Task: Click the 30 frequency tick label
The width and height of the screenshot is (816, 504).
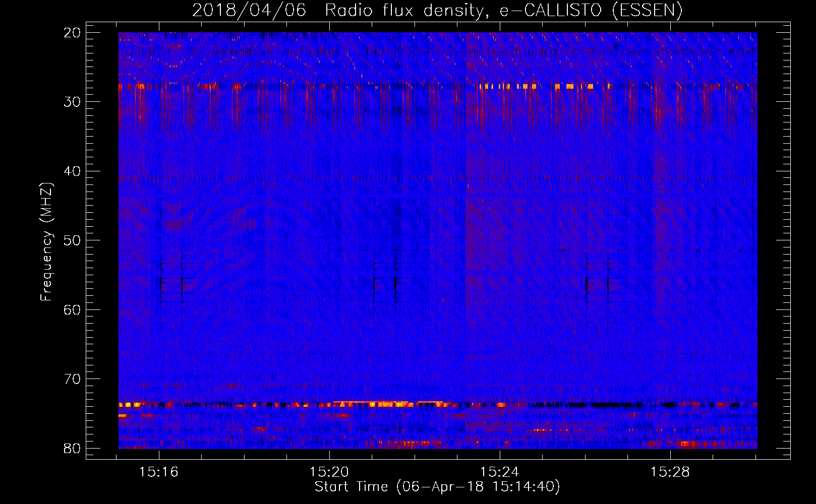Action: point(72,102)
